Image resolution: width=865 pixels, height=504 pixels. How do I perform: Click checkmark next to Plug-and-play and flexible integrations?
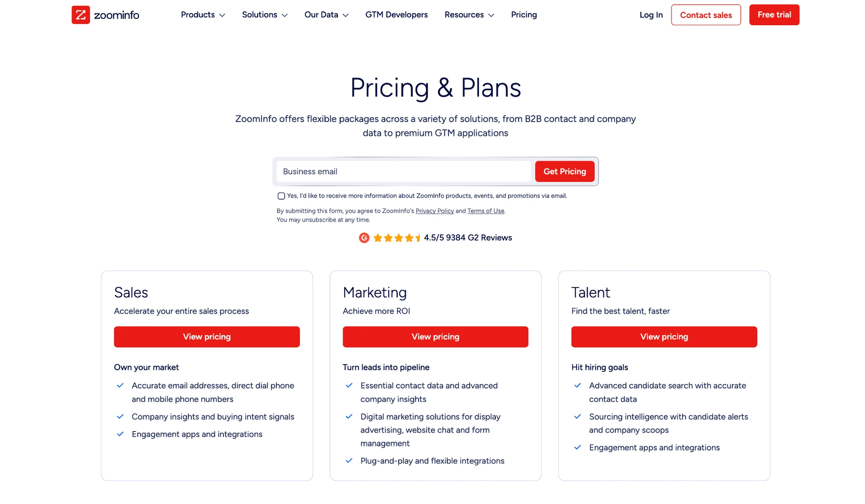(x=349, y=461)
